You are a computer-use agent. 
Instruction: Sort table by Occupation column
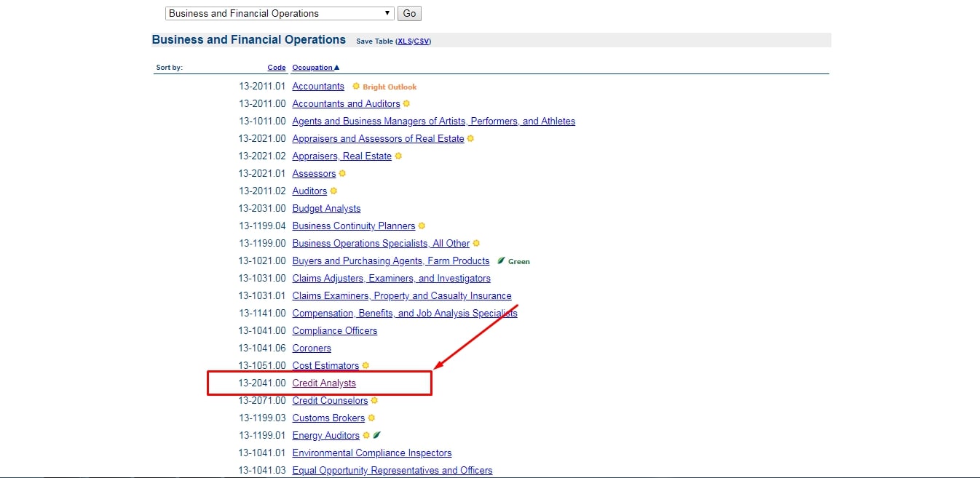[316, 68]
